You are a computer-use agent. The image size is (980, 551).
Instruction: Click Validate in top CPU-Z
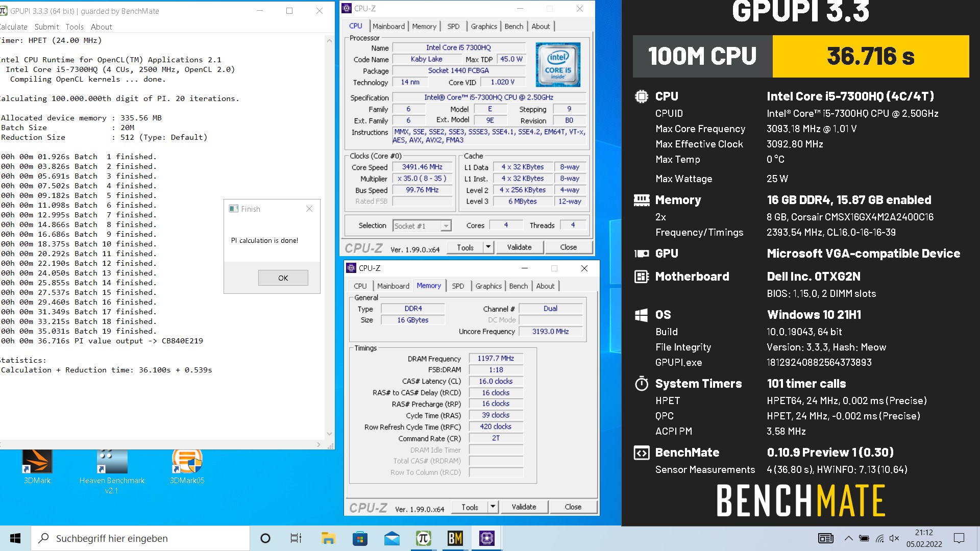coord(519,247)
